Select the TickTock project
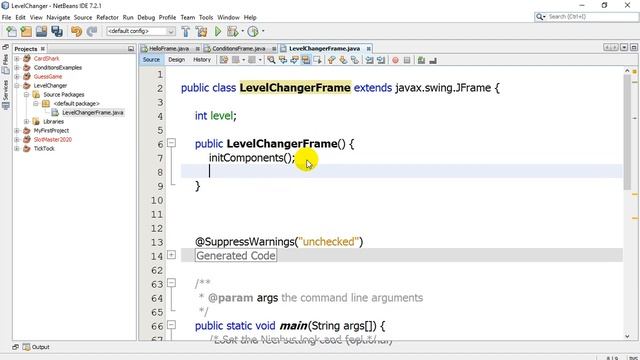This screenshot has height=360, width=640. tap(44, 149)
